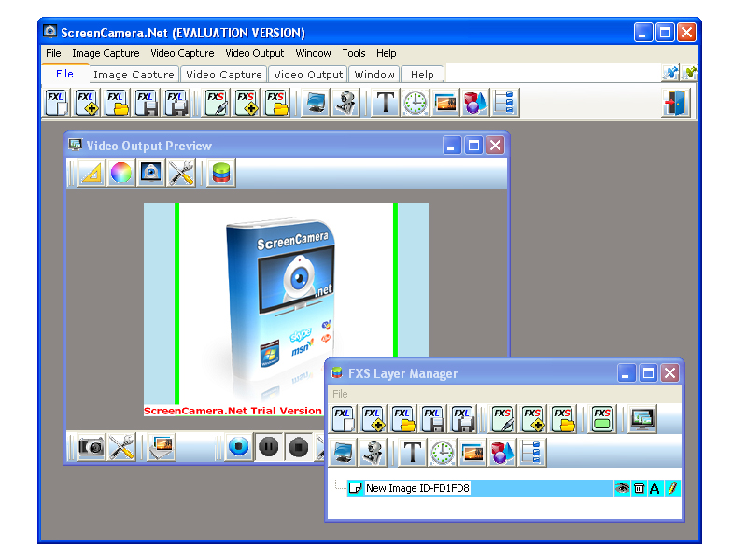Image resolution: width=747 pixels, height=560 pixels.
Task: Open the Image Capture menu in the menu bar
Action: tap(106, 53)
